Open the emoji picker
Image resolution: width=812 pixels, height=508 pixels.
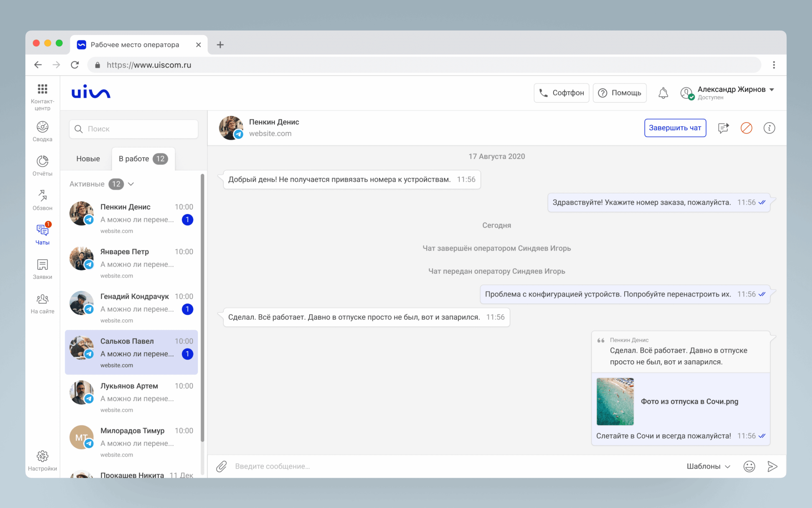(x=749, y=466)
